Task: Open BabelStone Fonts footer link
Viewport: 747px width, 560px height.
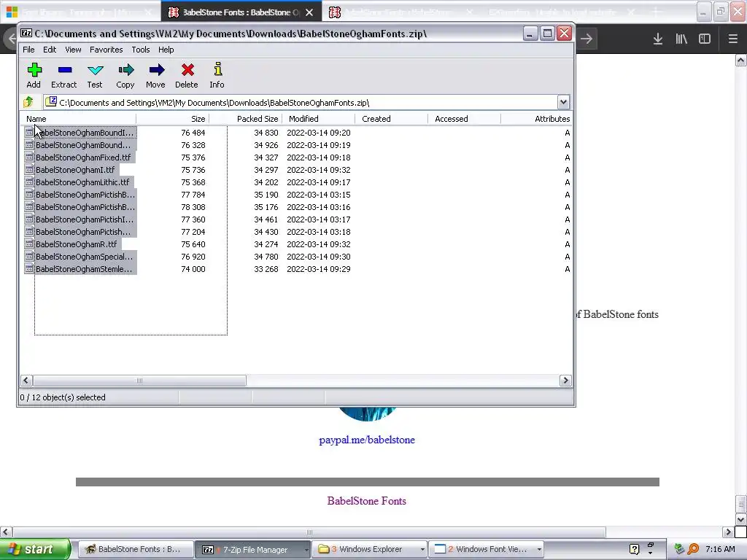Action: [x=367, y=500]
